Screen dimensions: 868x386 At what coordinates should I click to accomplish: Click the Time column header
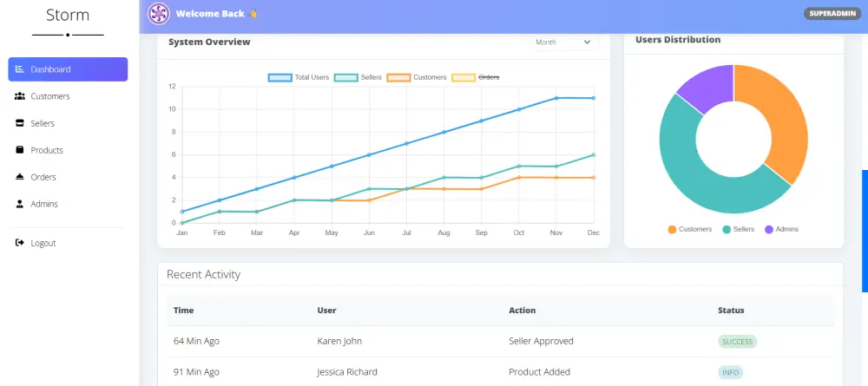[x=183, y=311]
